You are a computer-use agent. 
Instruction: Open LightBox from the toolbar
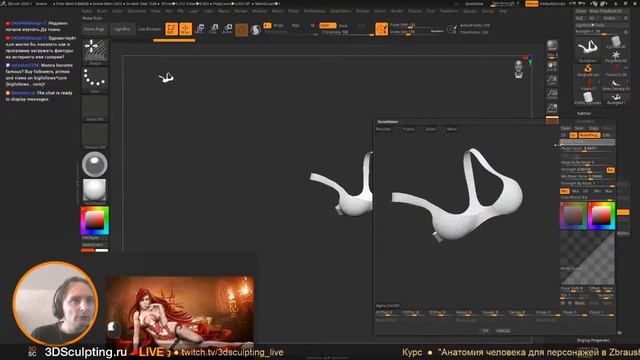[x=122, y=29]
